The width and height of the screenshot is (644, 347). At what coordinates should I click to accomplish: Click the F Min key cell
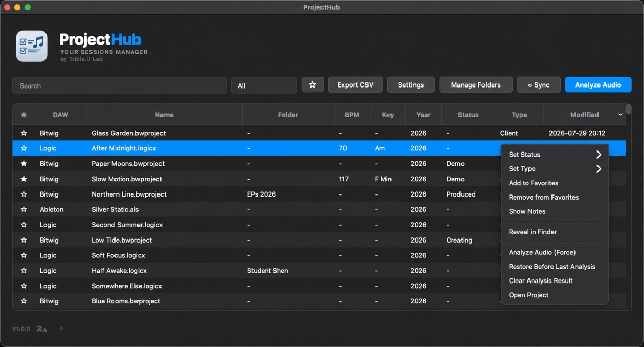(x=383, y=179)
